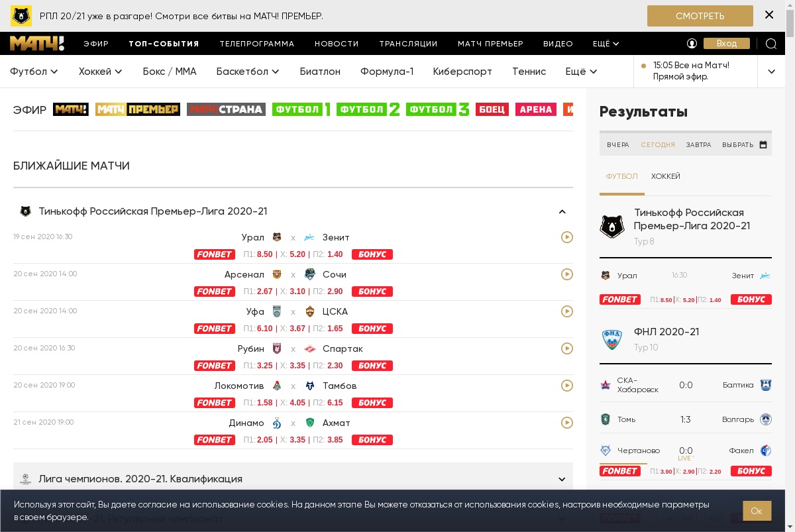Image resolution: width=795 pixels, height=532 pixels.
Task: Open the Матч! channel logo in Эфир row
Action: pyautogui.click(x=71, y=109)
